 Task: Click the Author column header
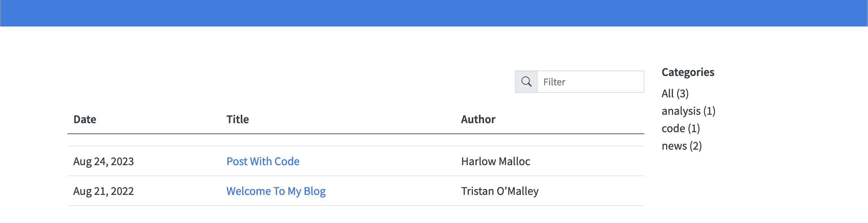click(478, 120)
